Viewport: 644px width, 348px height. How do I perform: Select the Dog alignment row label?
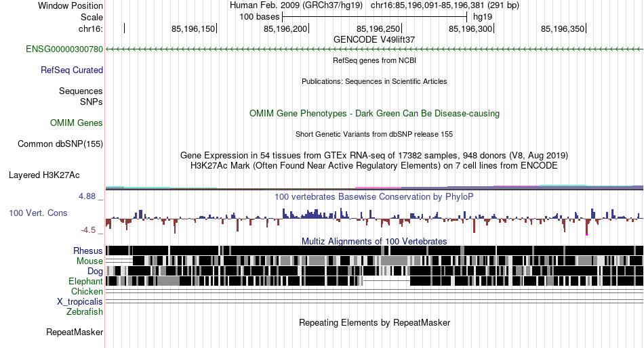(95, 271)
